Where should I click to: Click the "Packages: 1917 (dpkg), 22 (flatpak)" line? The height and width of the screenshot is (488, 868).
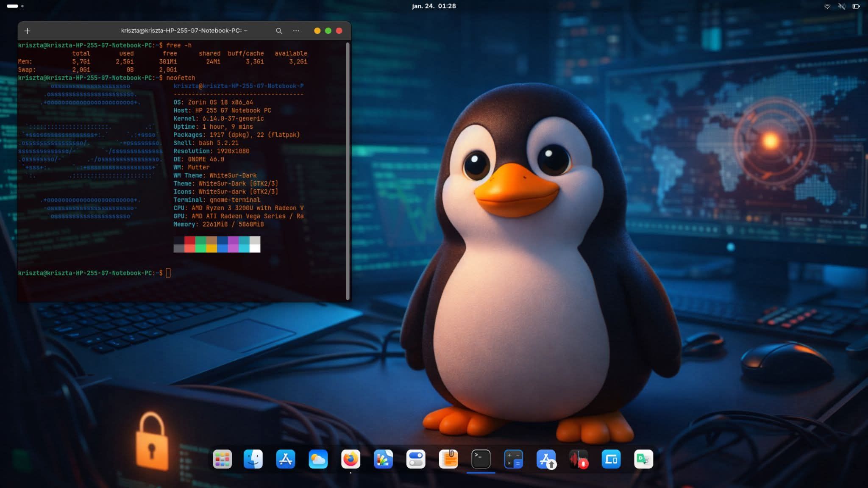pos(236,135)
